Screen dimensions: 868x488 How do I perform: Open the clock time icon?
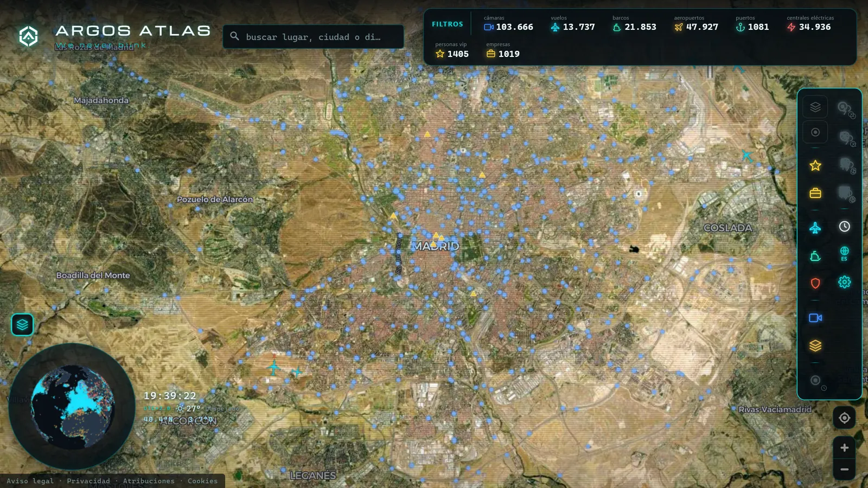844,227
